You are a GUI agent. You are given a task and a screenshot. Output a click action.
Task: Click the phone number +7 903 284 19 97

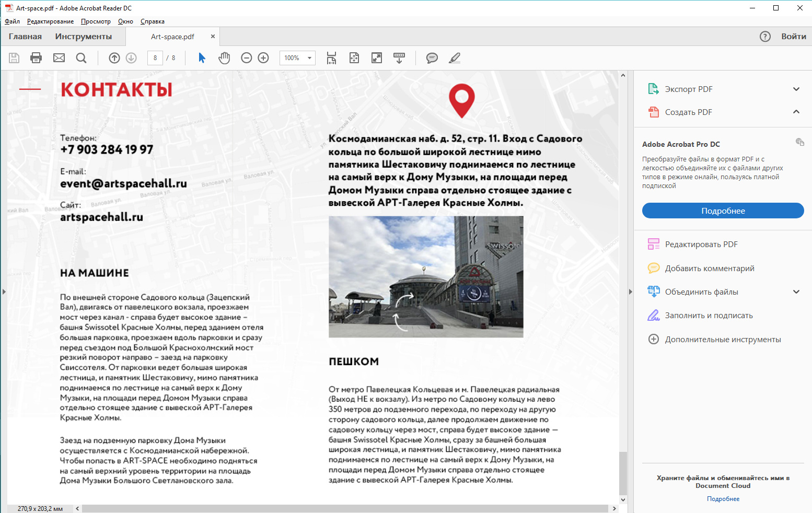pos(107,149)
